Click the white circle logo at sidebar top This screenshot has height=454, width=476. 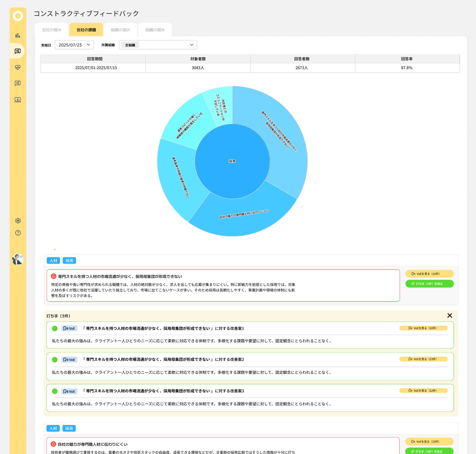[x=18, y=16]
